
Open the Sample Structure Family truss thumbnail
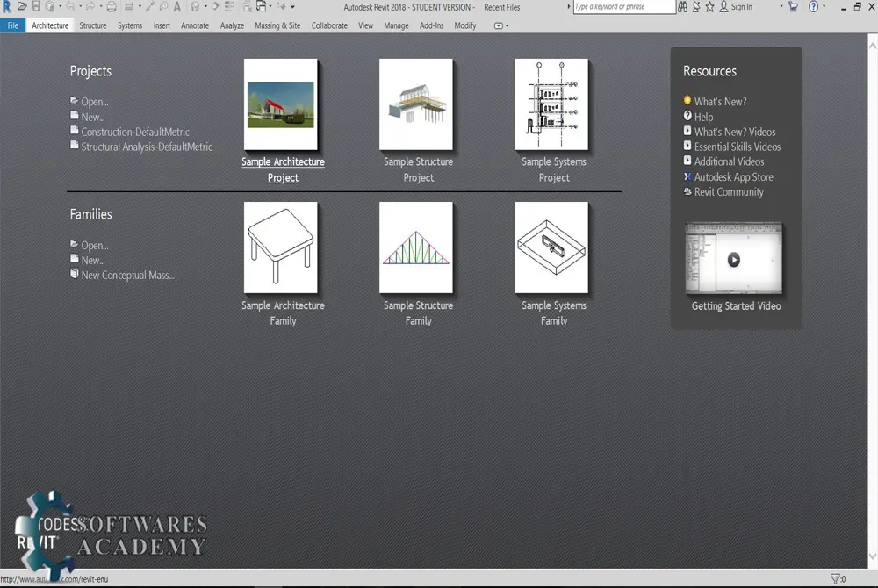416,247
